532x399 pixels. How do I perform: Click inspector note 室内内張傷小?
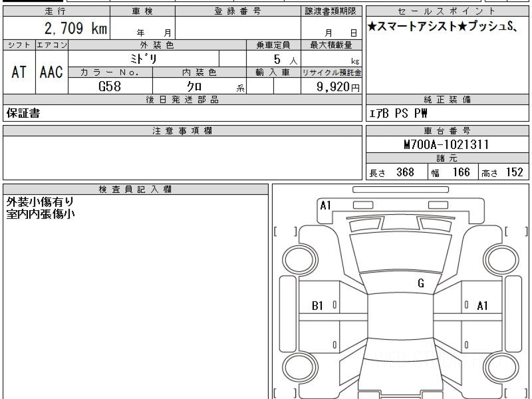pyautogui.click(x=40, y=215)
